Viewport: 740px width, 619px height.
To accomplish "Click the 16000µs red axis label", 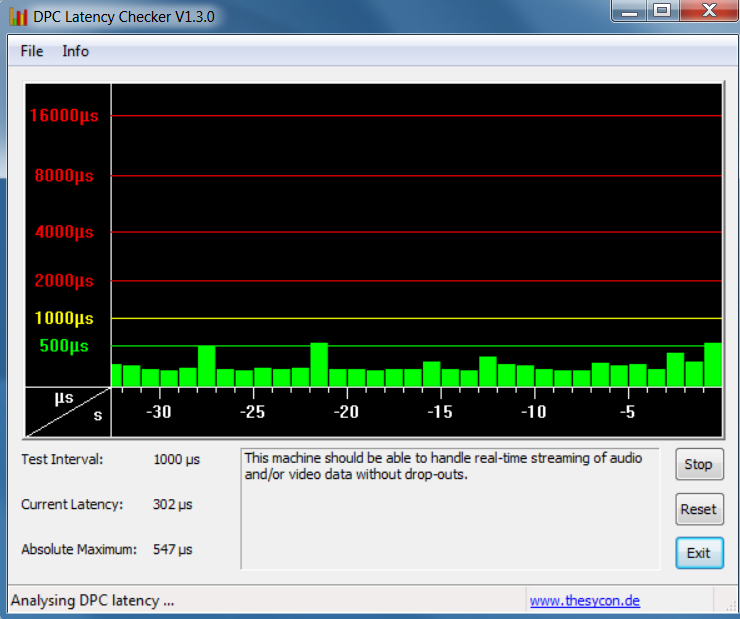I will (x=64, y=115).
